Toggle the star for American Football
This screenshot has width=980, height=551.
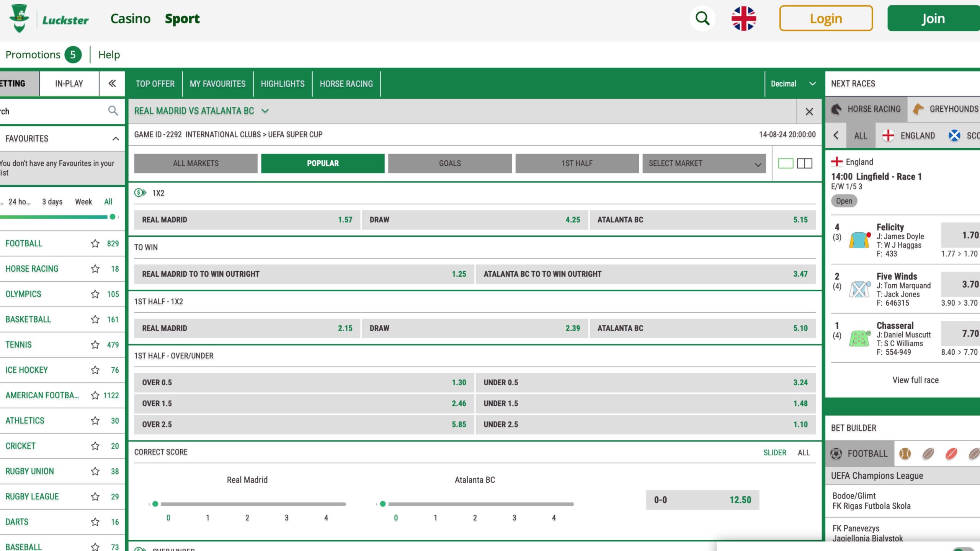pyautogui.click(x=95, y=395)
